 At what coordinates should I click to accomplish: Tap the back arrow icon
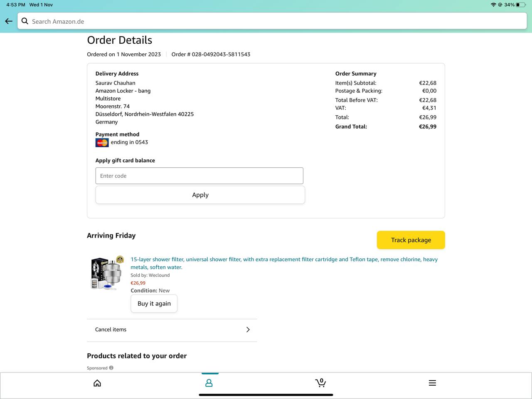(9, 21)
